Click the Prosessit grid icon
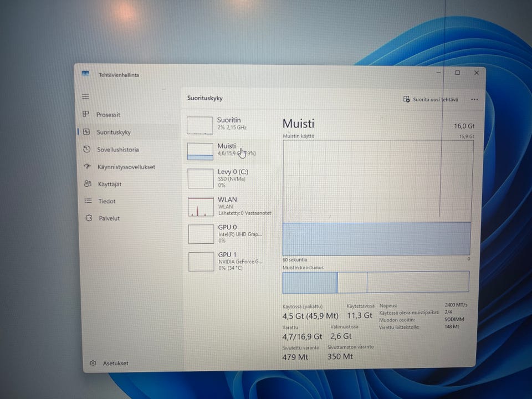 [86, 114]
